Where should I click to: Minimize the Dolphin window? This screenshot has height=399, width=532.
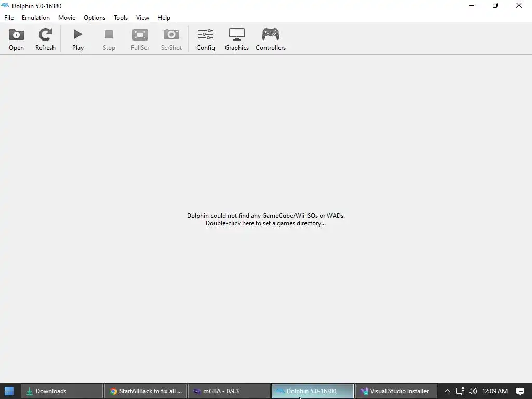tap(472, 5)
